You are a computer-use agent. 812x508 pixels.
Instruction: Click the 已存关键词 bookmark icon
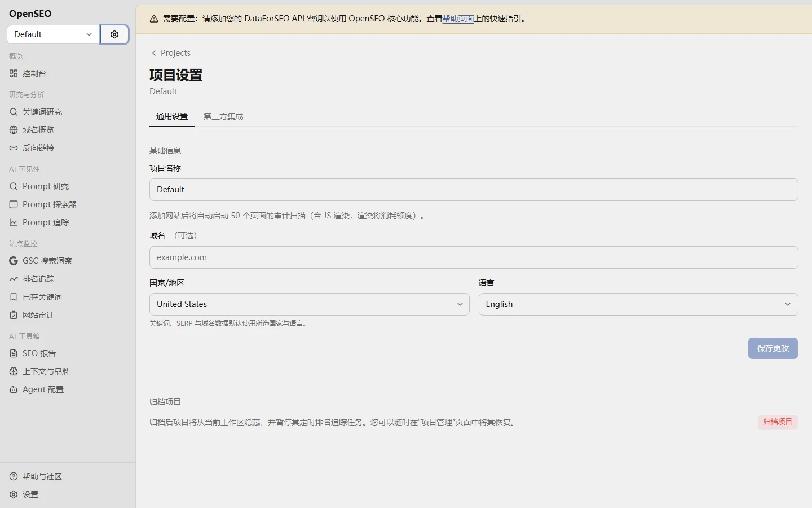pyautogui.click(x=14, y=297)
